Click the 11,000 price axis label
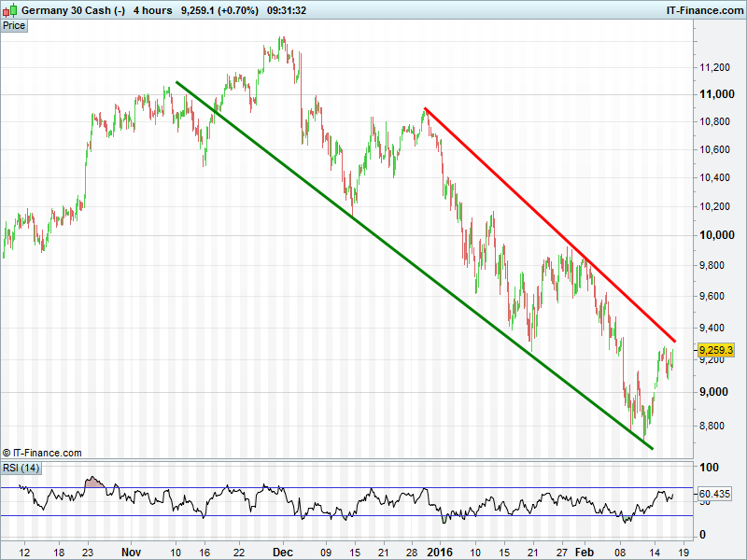The height and width of the screenshot is (560, 747). (716, 94)
